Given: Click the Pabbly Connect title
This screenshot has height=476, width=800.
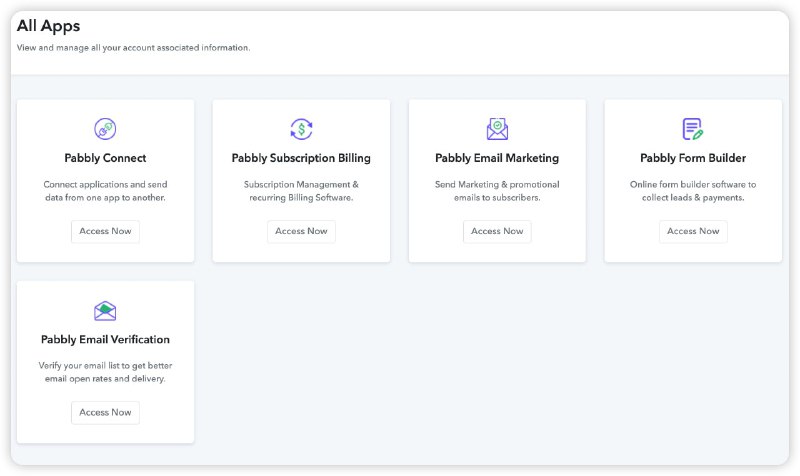Looking at the screenshot, I should pyautogui.click(x=105, y=158).
